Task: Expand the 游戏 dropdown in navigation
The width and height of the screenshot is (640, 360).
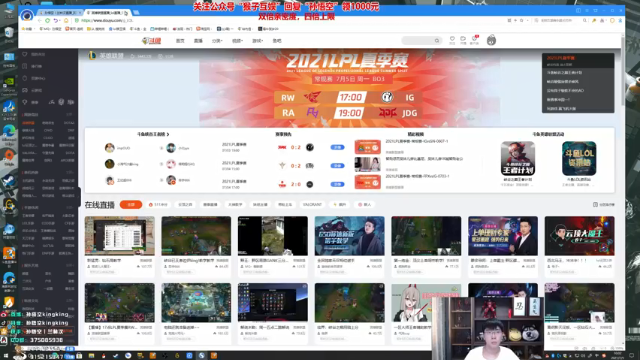Action: (x=257, y=41)
